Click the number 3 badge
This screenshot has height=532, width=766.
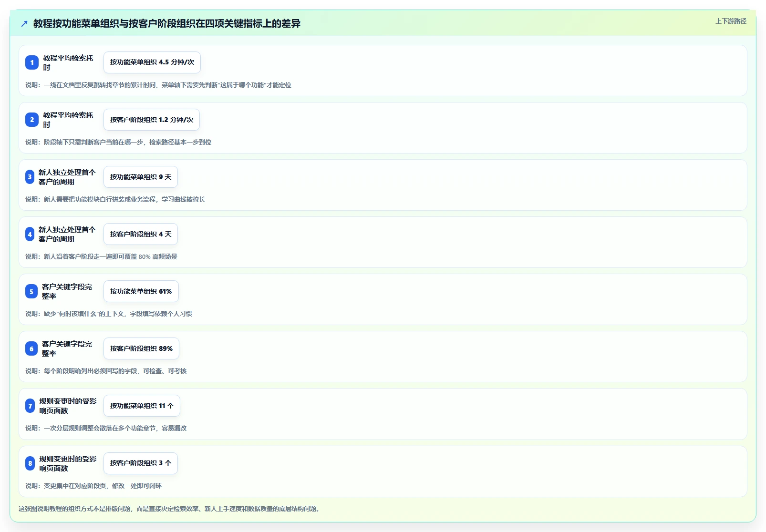pos(30,177)
